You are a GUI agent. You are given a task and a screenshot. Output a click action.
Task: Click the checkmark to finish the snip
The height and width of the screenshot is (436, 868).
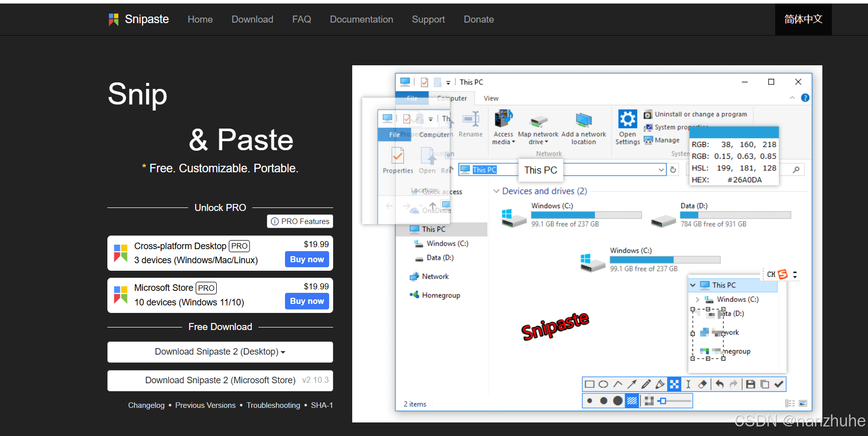(779, 384)
